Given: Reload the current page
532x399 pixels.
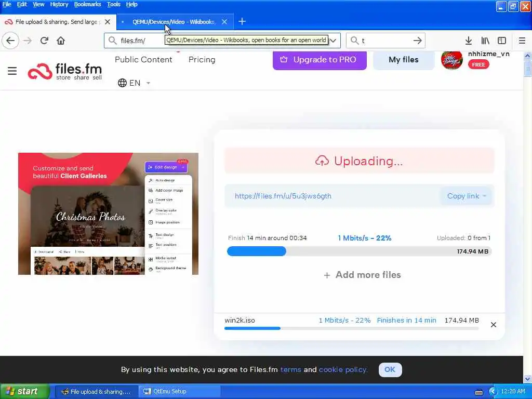Looking at the screenshot, I should [44, 41].
